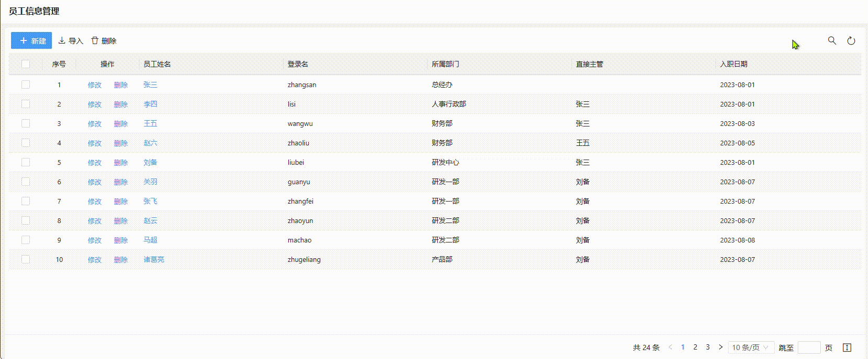The width and height of the screenshot is (868, 359).
Task: Go to the next page arrow
Action: point(721,347)
